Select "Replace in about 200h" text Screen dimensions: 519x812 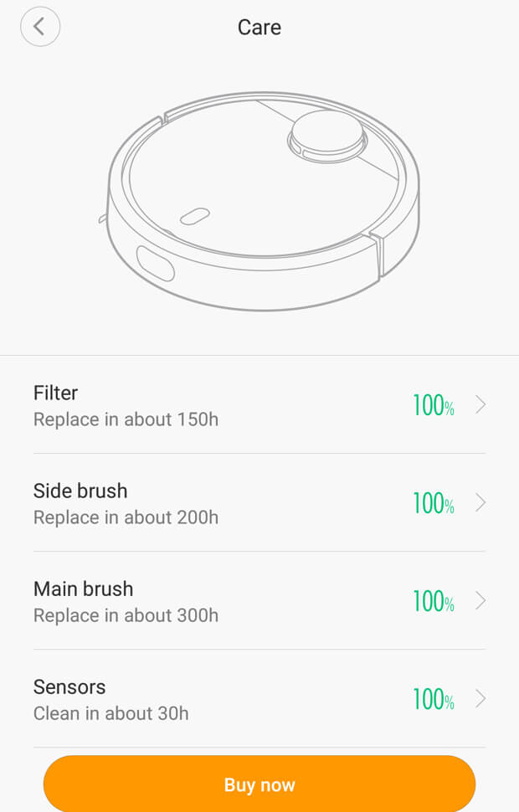pyautogui.click(x=126, y=517)
